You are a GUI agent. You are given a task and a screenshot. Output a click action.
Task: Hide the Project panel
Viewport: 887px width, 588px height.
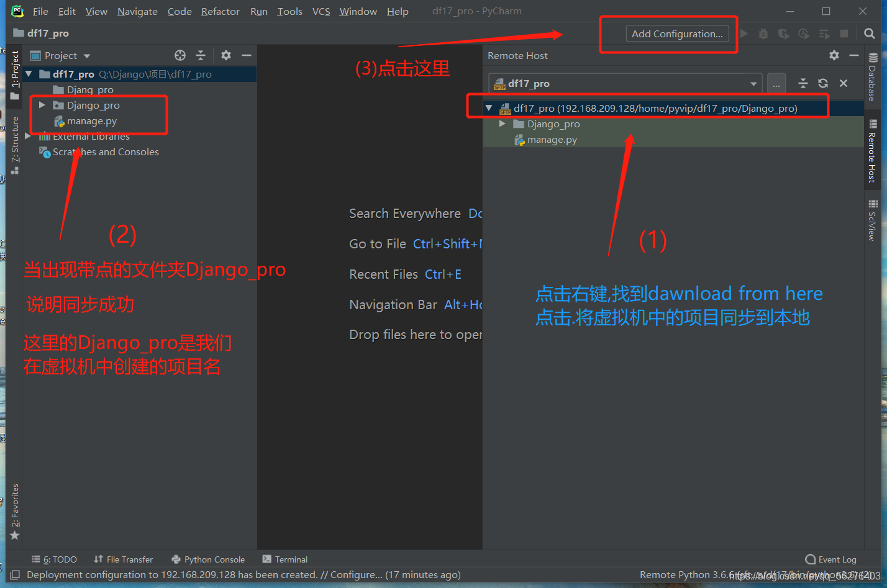[247, 55]
